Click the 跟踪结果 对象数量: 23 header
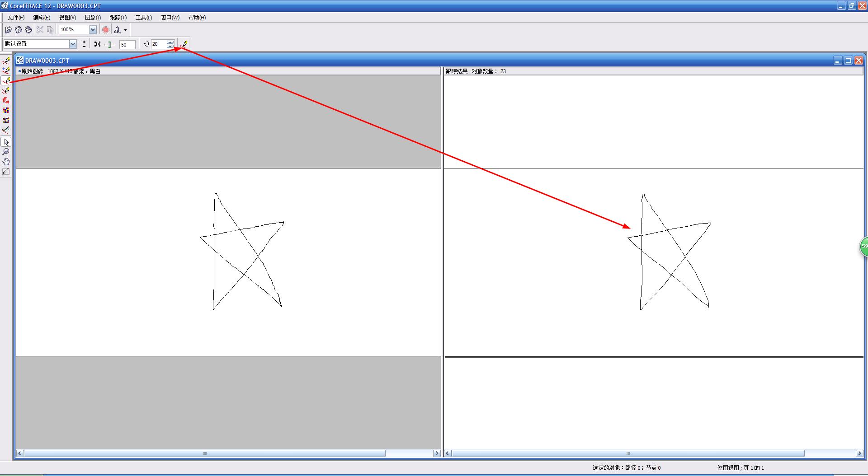Screen dimensions: 868x476 point(476,71)
